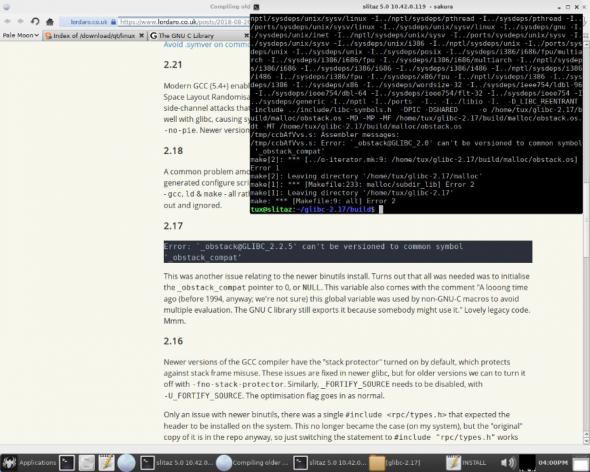Viewport: 590px width, 472px height.
Task: Switch to The GNU C Library tab
Action: point(198,35)
